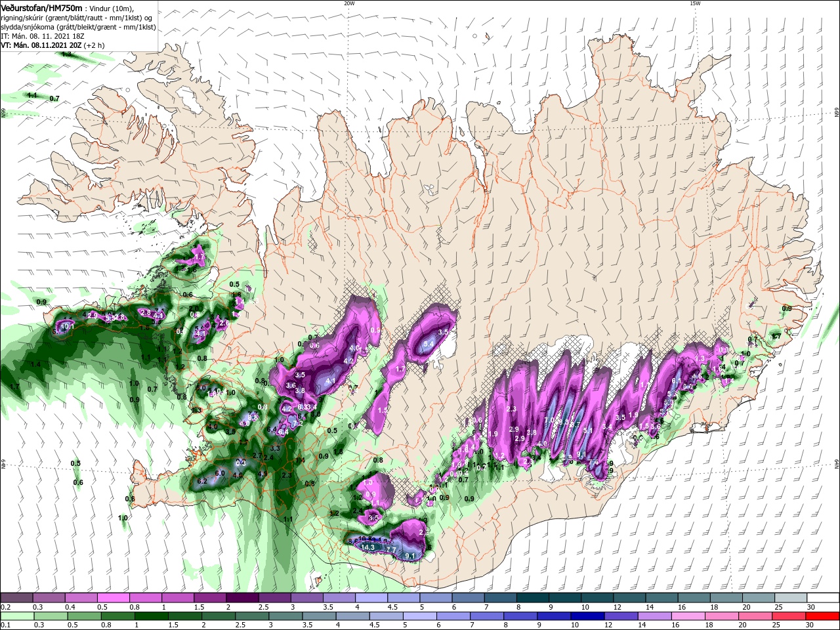Select the 6.2 rainfall value on the map
Viewport: 840px width, 630px height.
[201, 481]
